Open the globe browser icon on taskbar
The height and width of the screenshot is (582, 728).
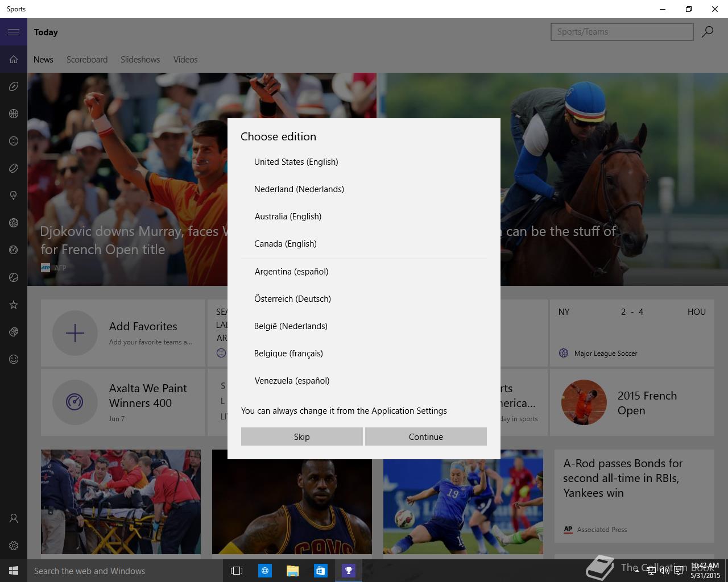pyautogui.click(x=264, y=571)
